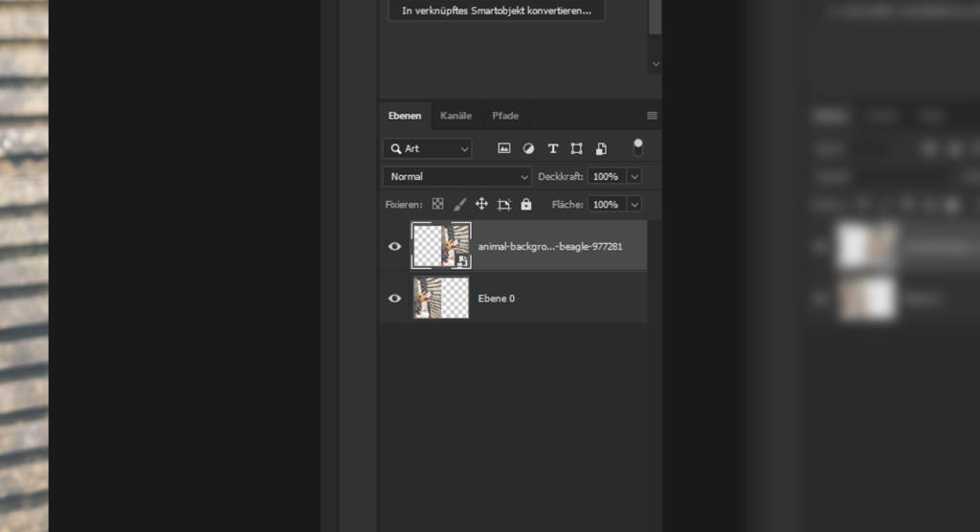
Task: Open the Art filter type dropdown
Action: click(428, 148)
